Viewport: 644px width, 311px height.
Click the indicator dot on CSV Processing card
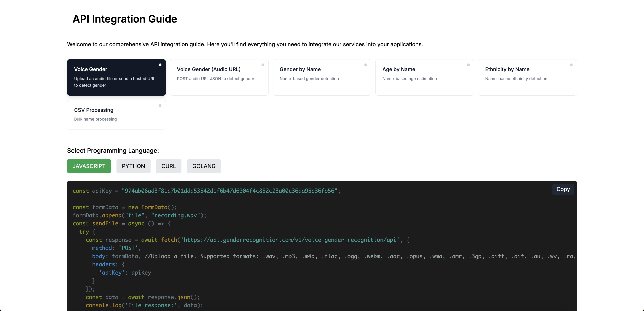[x=160, y=106]
